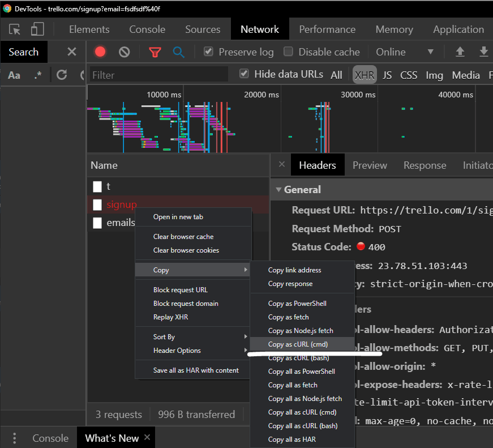Screen dimensions: 493x448
Task: Clear the network log with the circle-slash icon
Action: [124, 52]
